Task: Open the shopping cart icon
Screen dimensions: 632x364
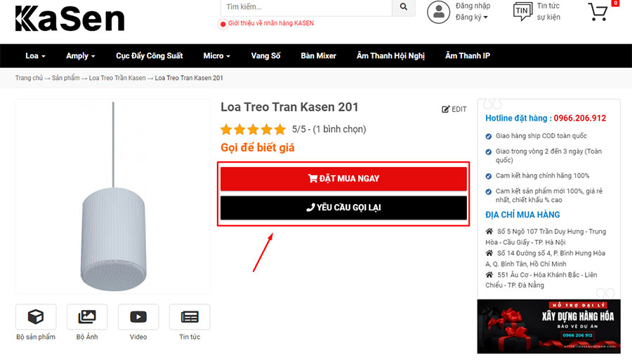Action: 598,12
